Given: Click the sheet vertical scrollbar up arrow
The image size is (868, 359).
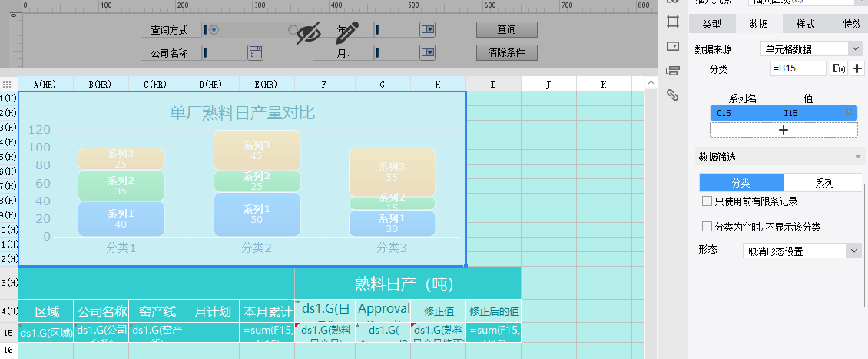Looking at the screenshot, I should 651,84.
